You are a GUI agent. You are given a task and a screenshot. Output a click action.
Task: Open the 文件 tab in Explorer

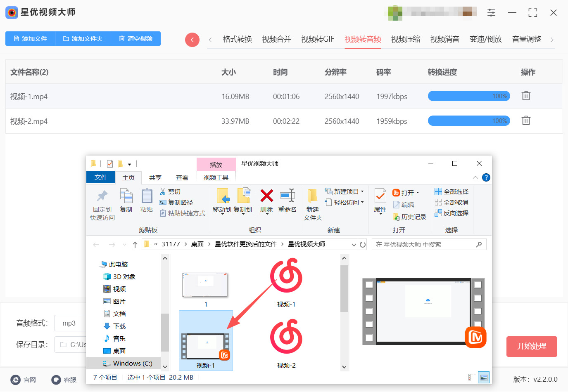click(100, 177)
